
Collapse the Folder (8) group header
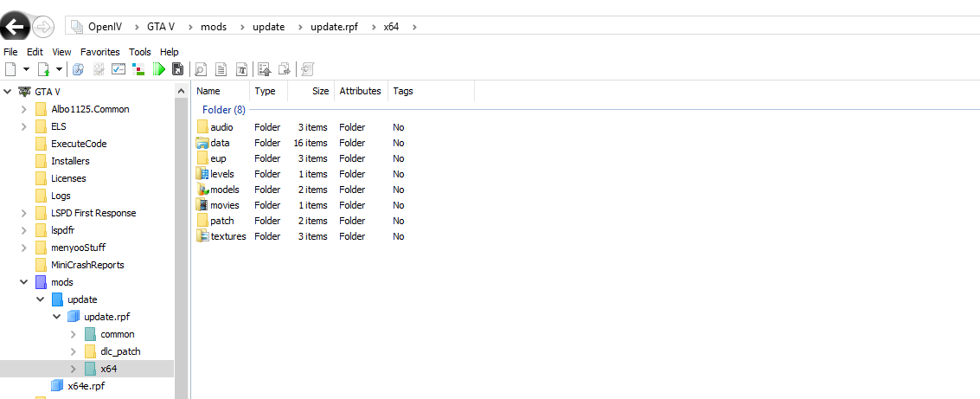[224, 109]
